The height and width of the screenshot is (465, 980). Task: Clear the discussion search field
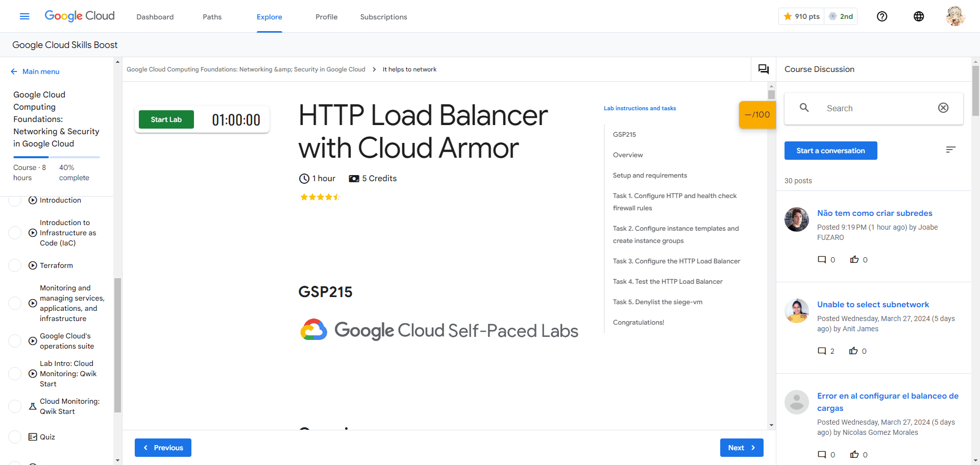[943, 108]
